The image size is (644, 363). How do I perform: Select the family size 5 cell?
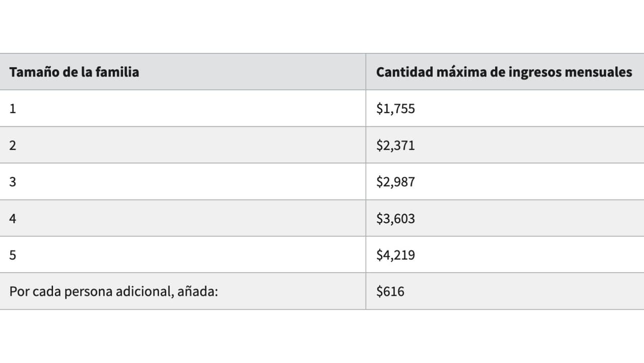13,255
